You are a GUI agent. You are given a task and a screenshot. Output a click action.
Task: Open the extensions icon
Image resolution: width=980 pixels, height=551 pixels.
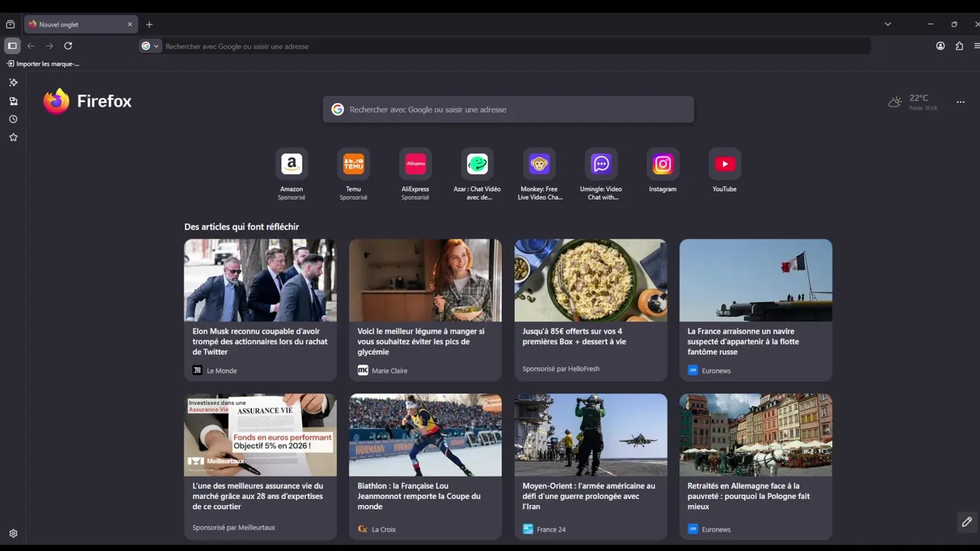[959, 46]
